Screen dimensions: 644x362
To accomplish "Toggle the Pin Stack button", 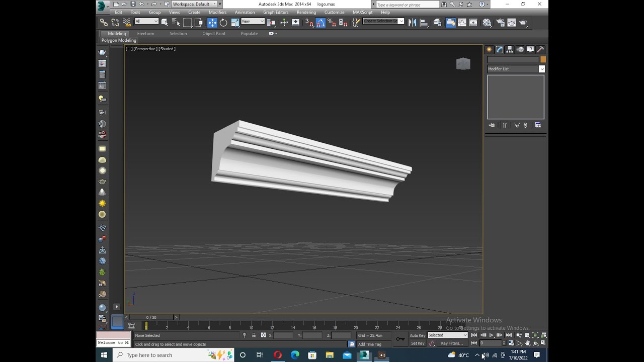I will pos(492,125).
